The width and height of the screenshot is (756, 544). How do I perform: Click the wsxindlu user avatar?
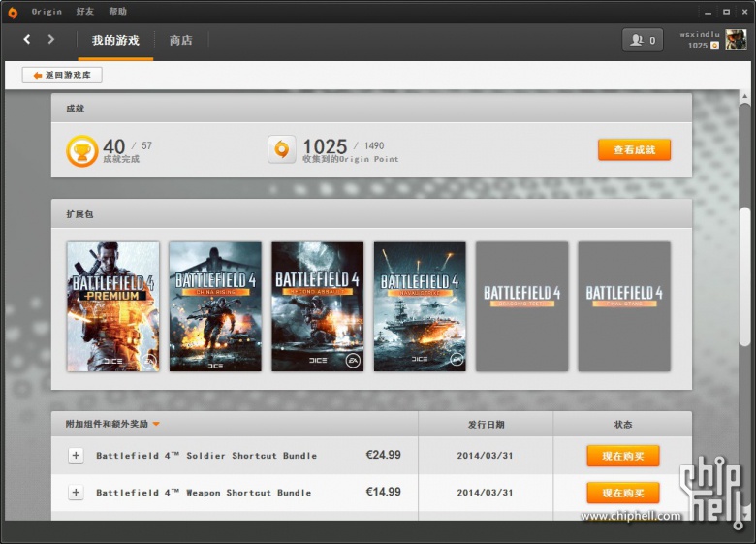point(736,40)
